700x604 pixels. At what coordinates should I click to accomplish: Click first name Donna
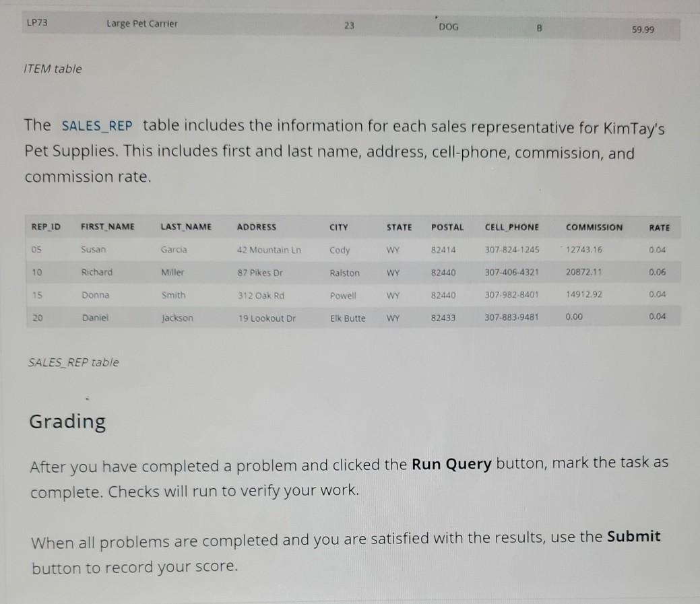tap(96, 295)
